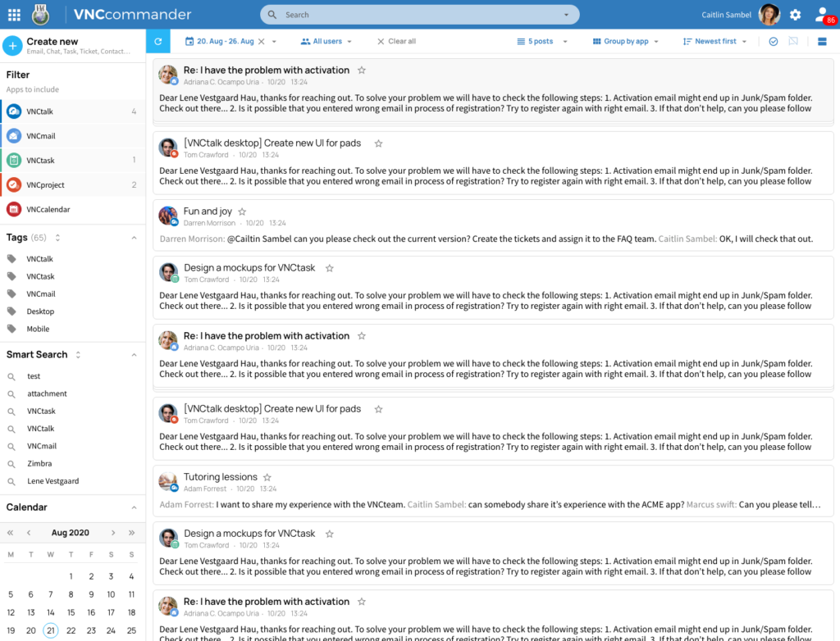This screenshot has height=641, width=840.
Task: Open the Newest first sort dropdown
Action: tap(715, 41)
